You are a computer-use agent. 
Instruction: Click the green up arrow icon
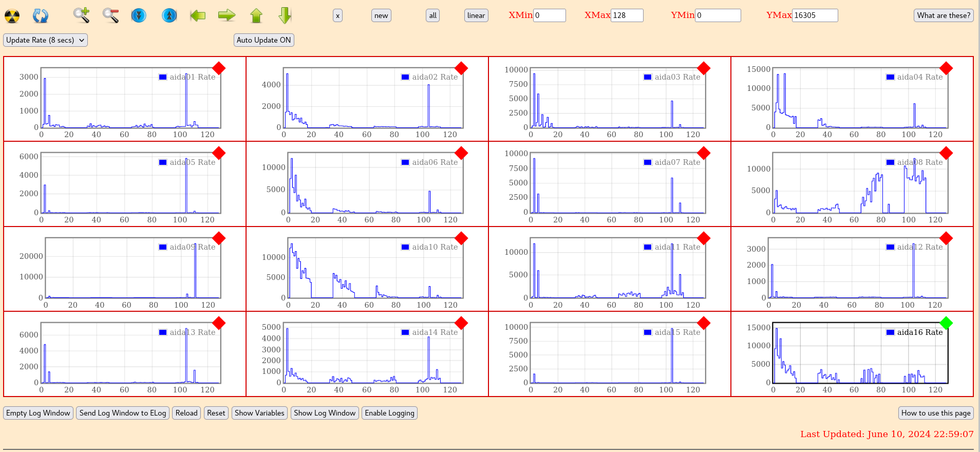(x=256, y=15)
